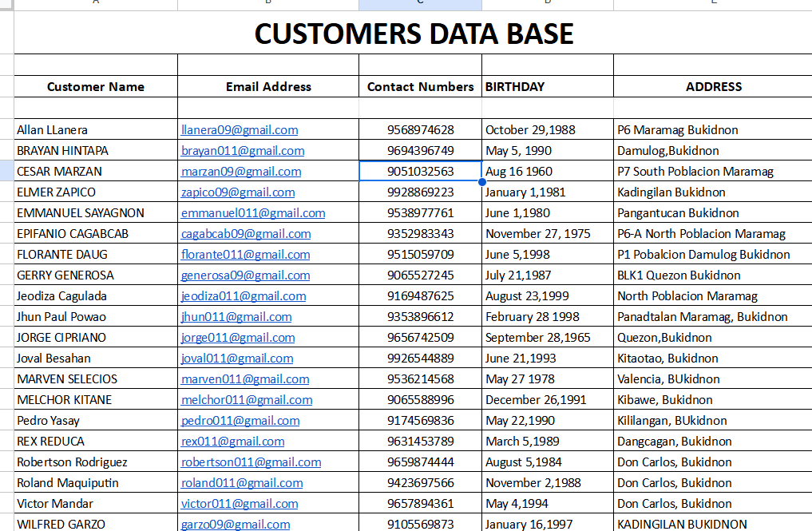
Task: Select the Customer Name header cell
Action: point(96,86)
